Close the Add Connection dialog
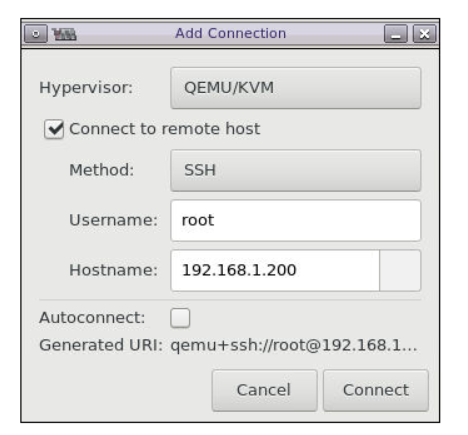This screenshot has height=435, width=468. coord(424,34)
